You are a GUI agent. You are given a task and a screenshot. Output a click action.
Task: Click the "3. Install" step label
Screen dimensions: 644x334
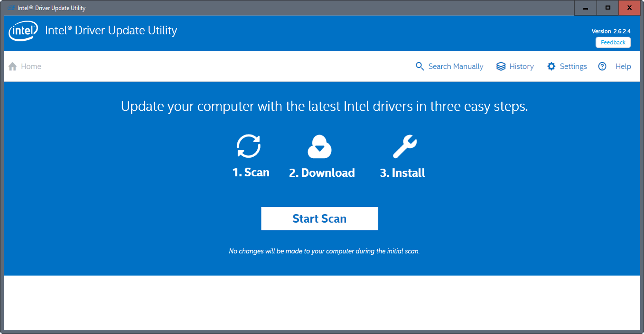[402, 173]
